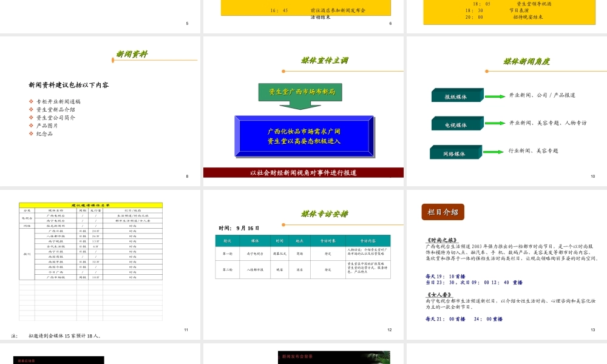Viewport: 607px width, 364px height.
Task: Click the green arrow pointing to 行业新闻、美容专题
Action: click(493, 151)
